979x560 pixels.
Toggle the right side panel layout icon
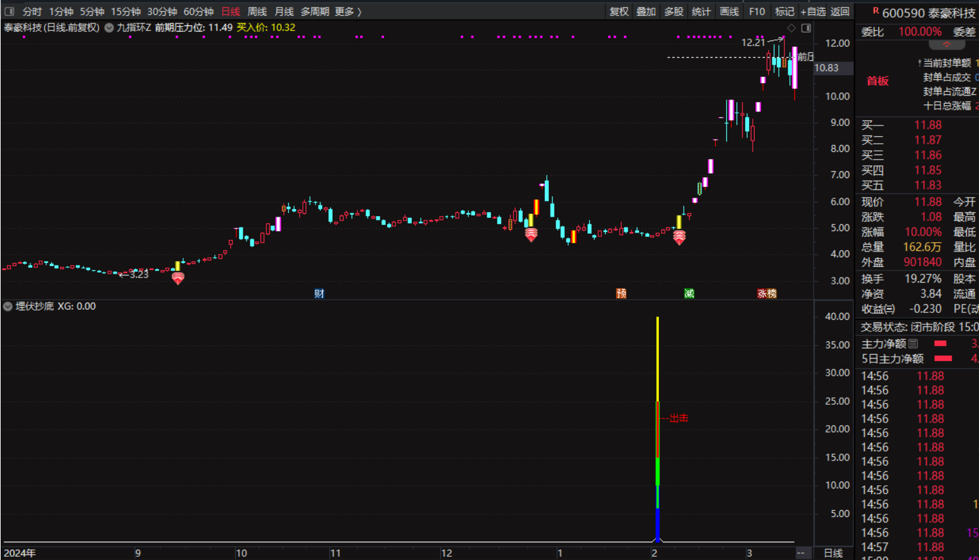point(806,28)
